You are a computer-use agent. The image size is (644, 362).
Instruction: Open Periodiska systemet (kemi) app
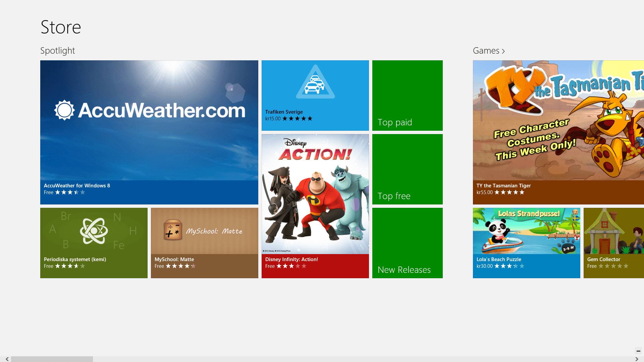click(94, 243)
